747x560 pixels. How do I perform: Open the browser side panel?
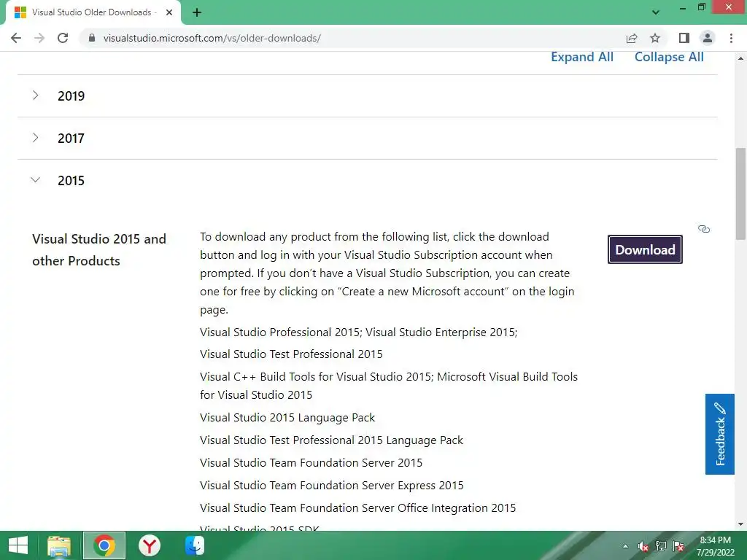pos(684,38)
